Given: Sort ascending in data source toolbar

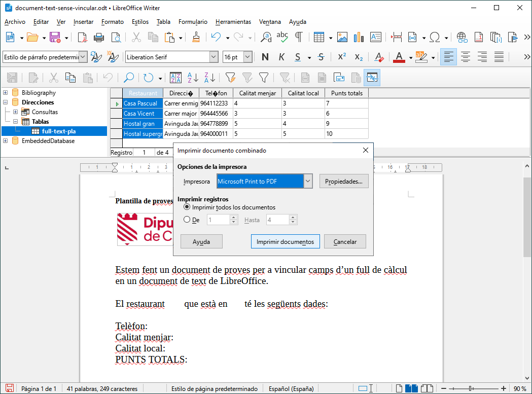Looking at the screenshot, I should tap(193, 78).
